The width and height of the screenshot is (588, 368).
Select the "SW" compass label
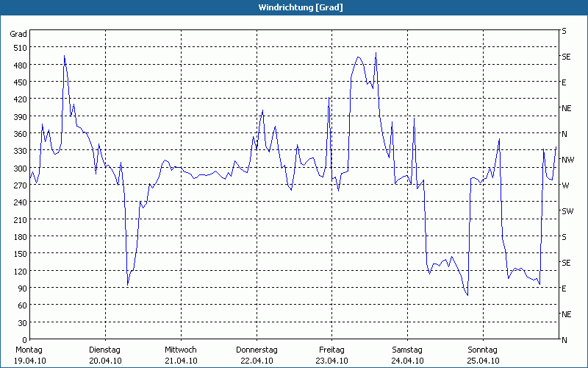pyautogui.click(x=567, y=211)
